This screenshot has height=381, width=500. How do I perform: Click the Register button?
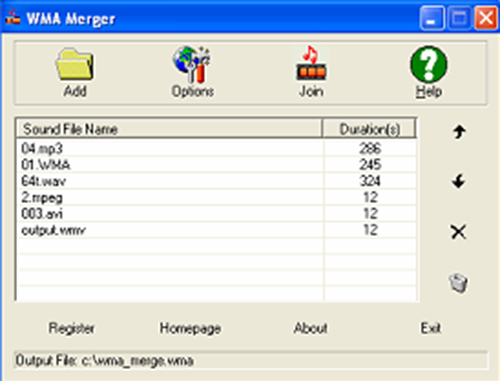(x=72, y=328)
